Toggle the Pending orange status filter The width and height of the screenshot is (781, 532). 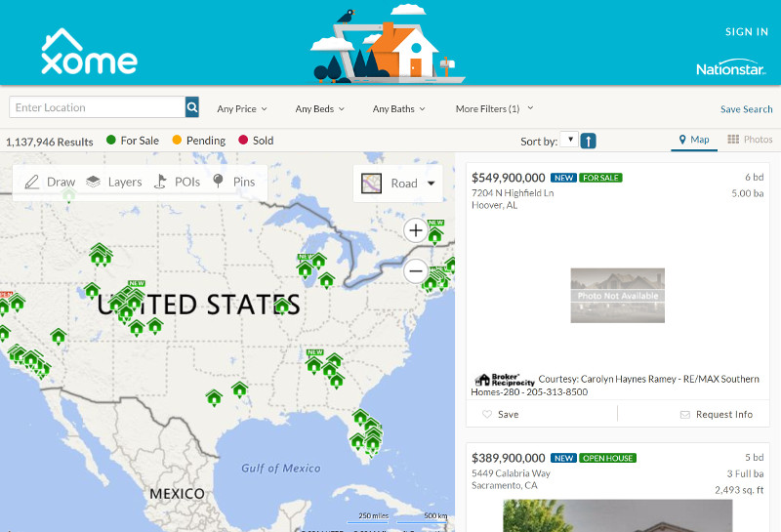pyautogui.click(x=199, y=141)
